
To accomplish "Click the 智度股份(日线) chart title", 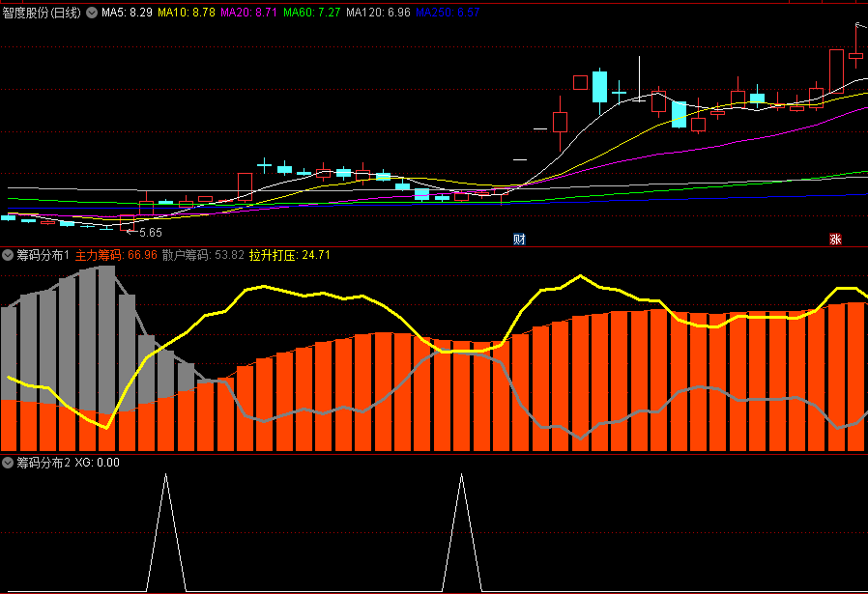I will tap(42, 13).
